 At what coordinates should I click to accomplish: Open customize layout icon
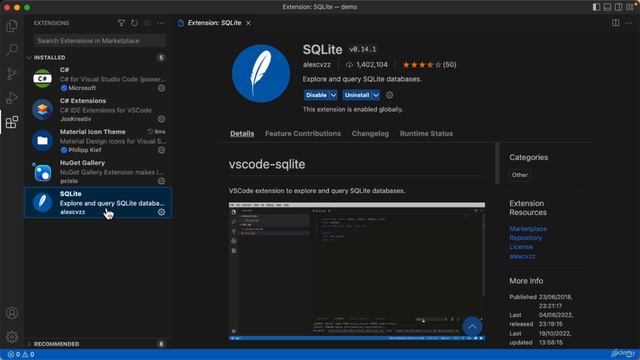(x=630, y=7)
